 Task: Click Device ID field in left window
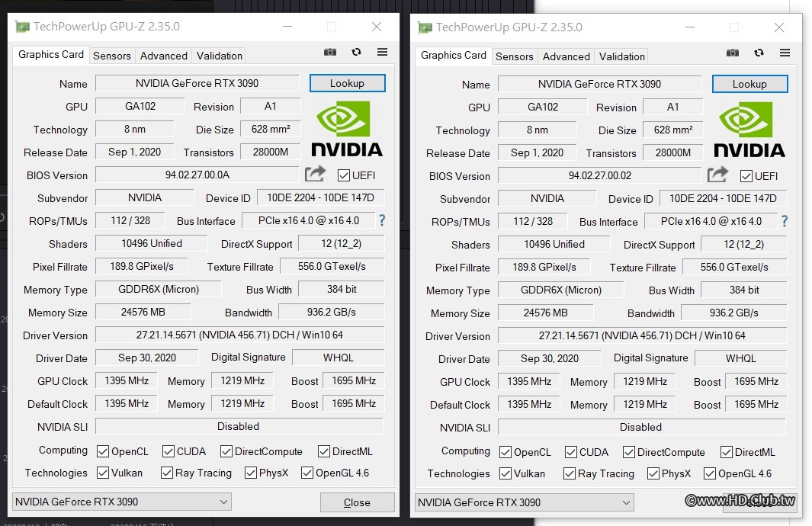(x=320, y=197)
